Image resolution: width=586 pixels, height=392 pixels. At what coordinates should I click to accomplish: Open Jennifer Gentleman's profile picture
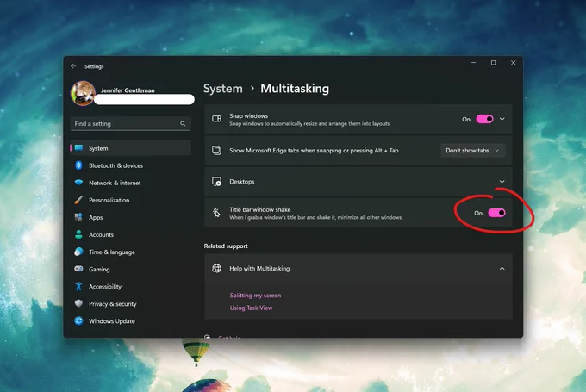tap(83, 93)
